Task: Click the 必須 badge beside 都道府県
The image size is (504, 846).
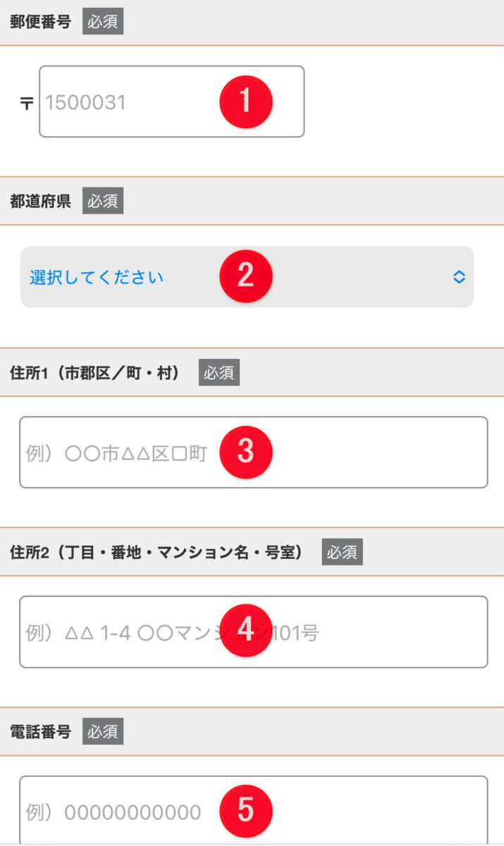Action: click(103, 201)
